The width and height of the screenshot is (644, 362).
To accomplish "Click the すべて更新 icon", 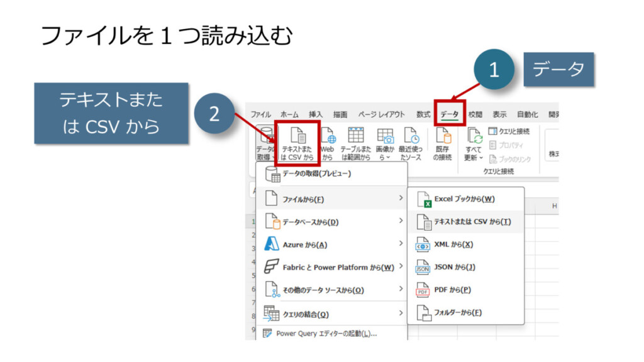I will click(x=474, y=144).
